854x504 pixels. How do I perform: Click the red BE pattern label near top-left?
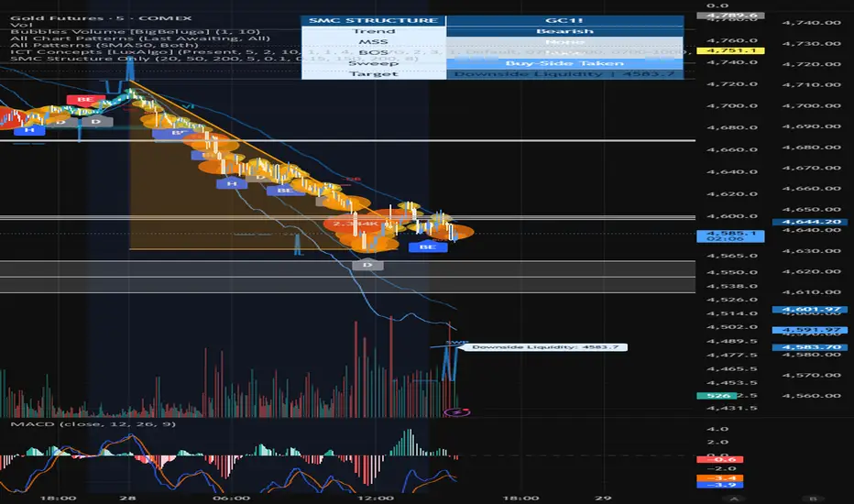click(85, 100)
